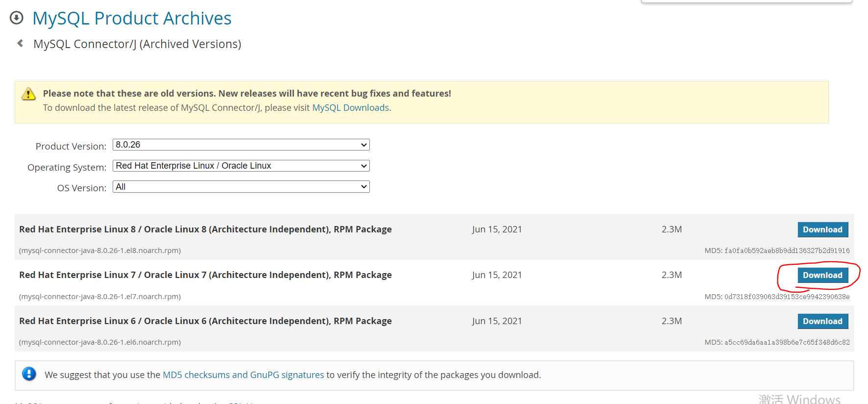868x404 pixels.
Task: Click the Operating System label
Action: pos(67,167)
